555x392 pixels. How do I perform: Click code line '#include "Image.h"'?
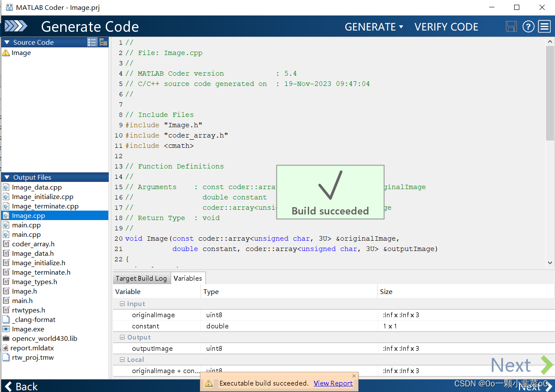[164, 125]
